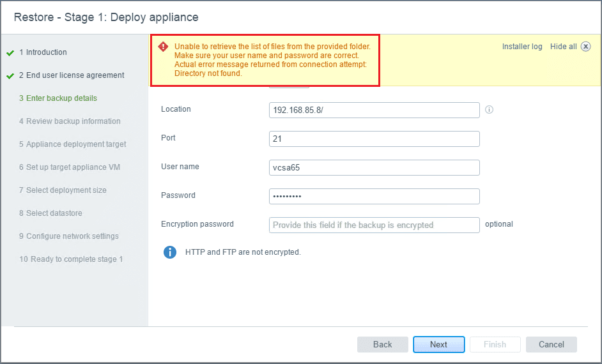Screen dimensions: 602x364
Task: Select Enter backup details step
Action: coord(58,98)
